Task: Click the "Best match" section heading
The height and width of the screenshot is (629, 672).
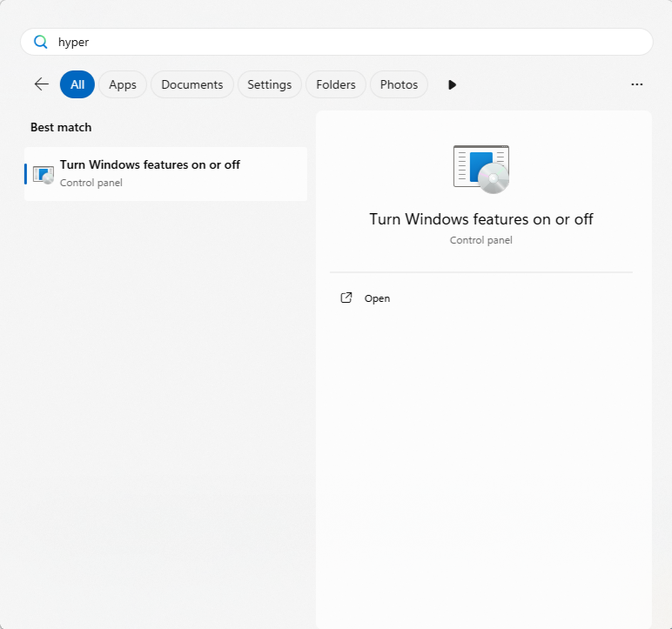Action: pos(61,127)
